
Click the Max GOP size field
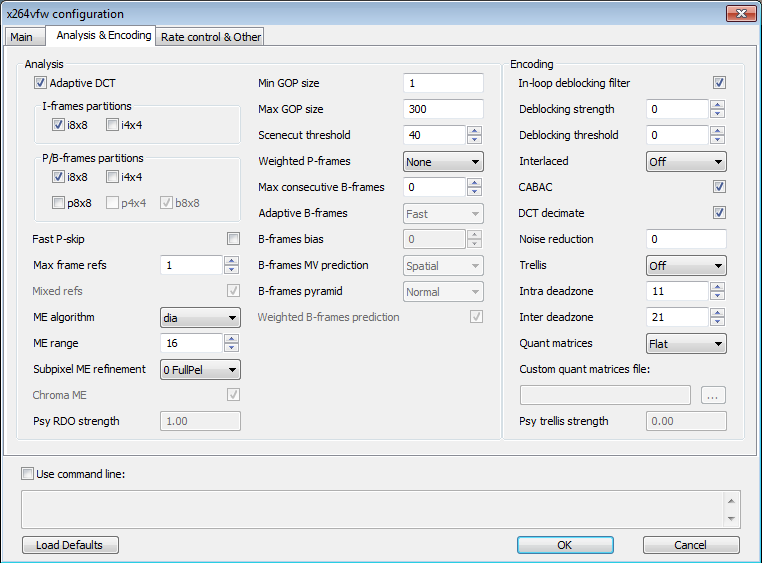(x=443, y=109)
